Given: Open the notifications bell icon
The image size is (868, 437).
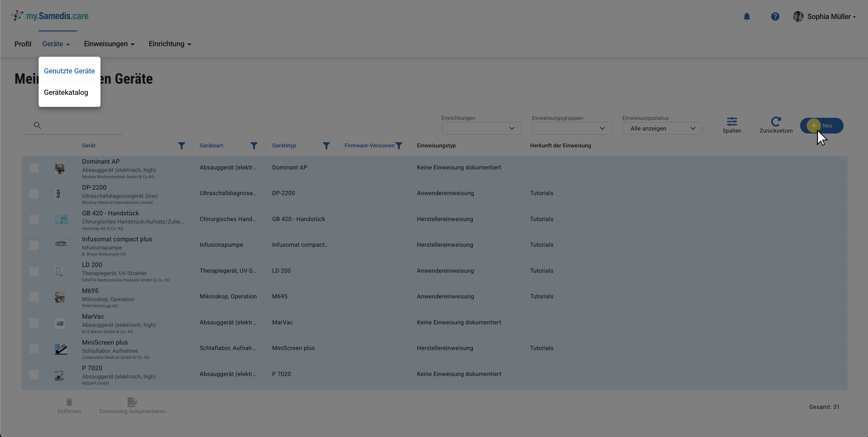Looking at the screenshot, I should point(747,17).
